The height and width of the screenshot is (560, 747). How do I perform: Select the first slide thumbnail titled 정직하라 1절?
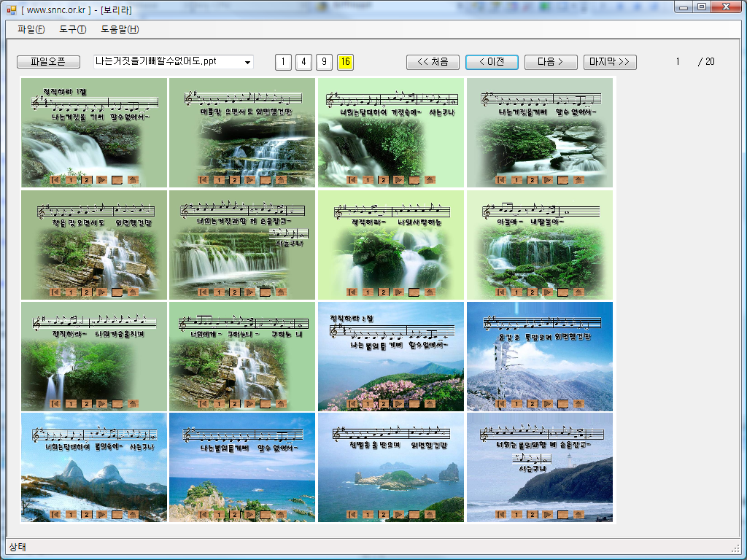[94, 133]
